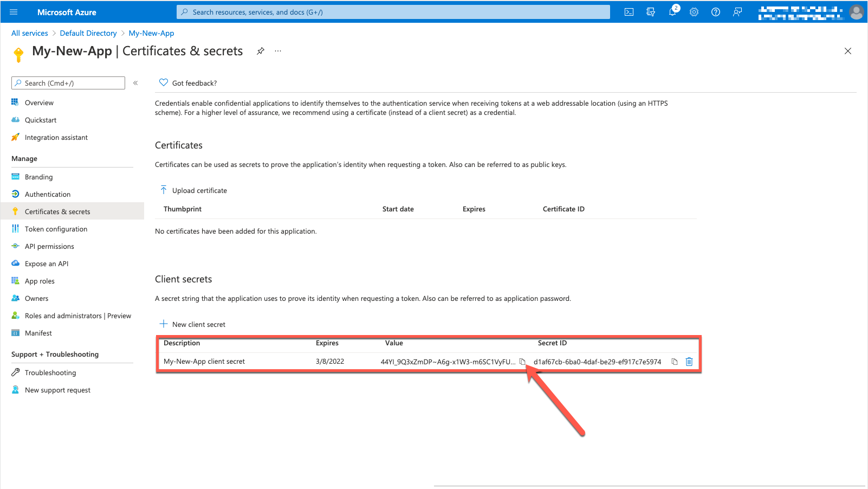Open the Directories and subscriptions filter icon
This screenshot has width=868, height=489.
click(651, 12)
